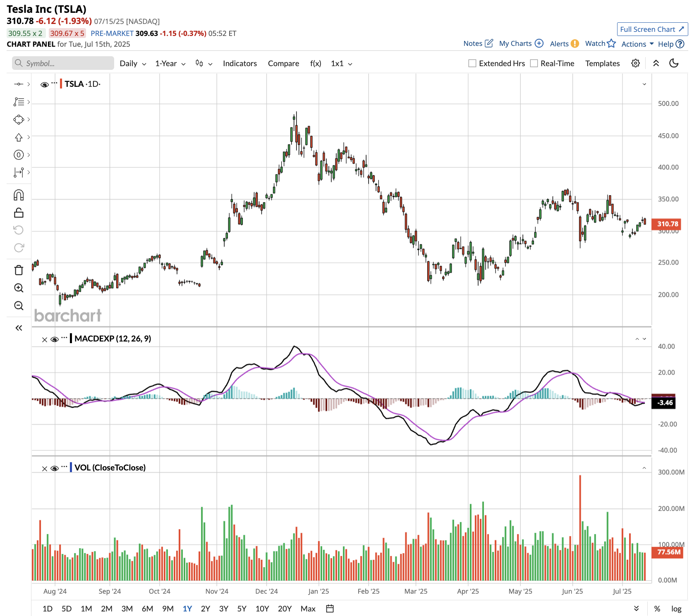Click the Alerts warning icon

(x=575, y=43)
